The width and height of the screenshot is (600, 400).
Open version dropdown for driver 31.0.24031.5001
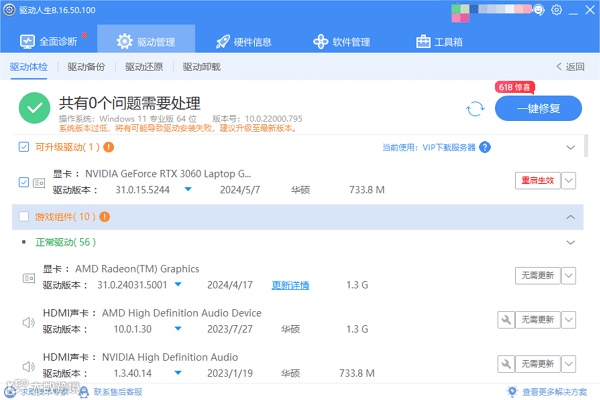point(178,284)
